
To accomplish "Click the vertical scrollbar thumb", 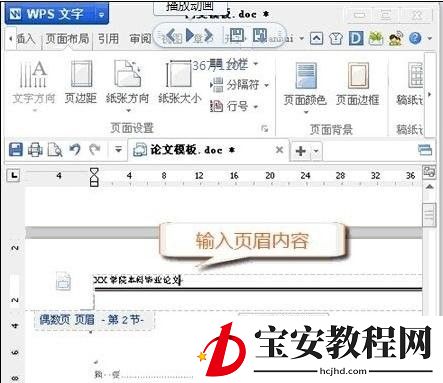I will click(x=429, y=215).
